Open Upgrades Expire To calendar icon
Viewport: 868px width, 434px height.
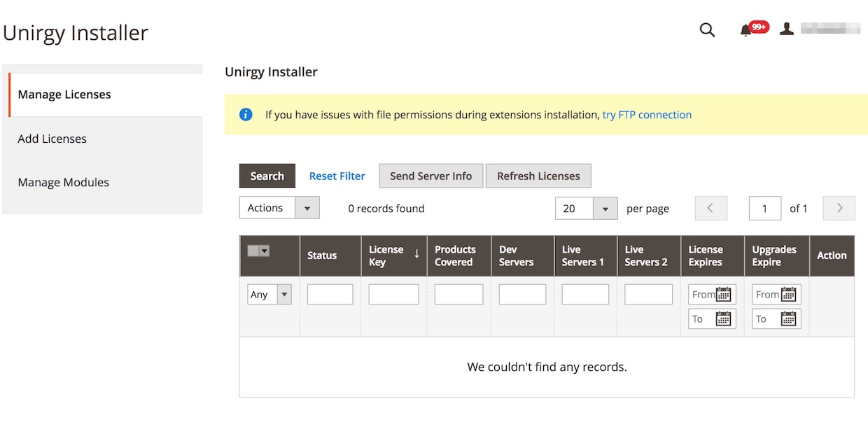(789, 318)
